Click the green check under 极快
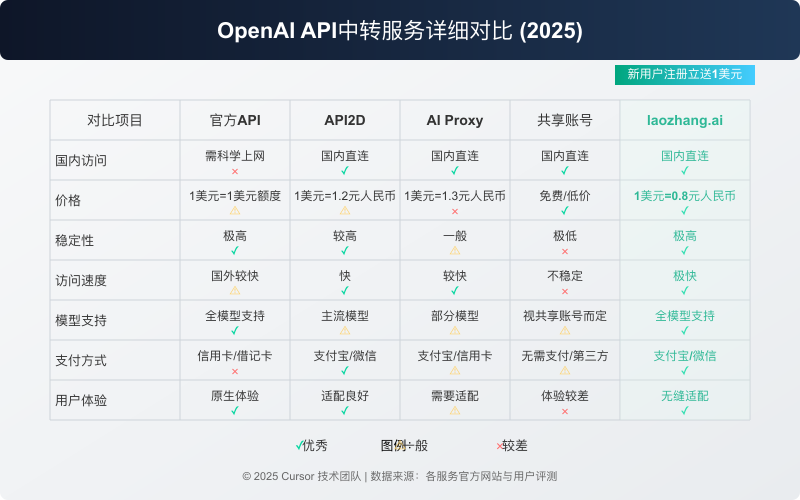The image size is (800, 500). point(685,290)
